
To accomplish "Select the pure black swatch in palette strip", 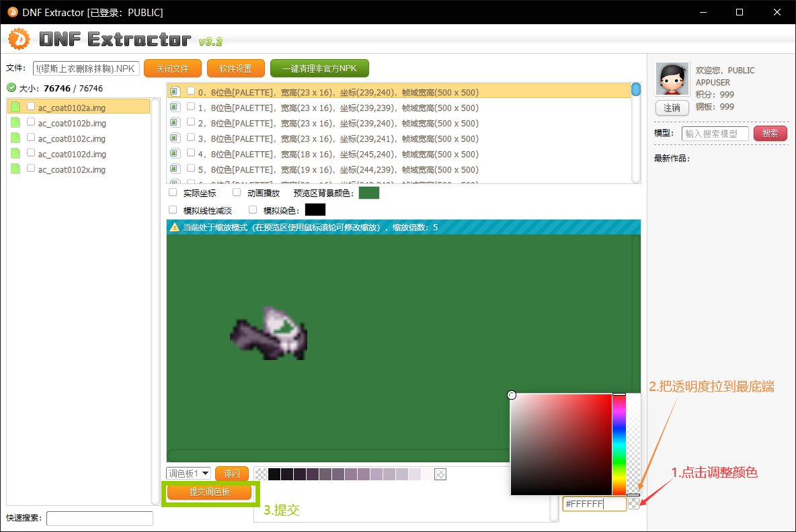I will tap(274, 474).
